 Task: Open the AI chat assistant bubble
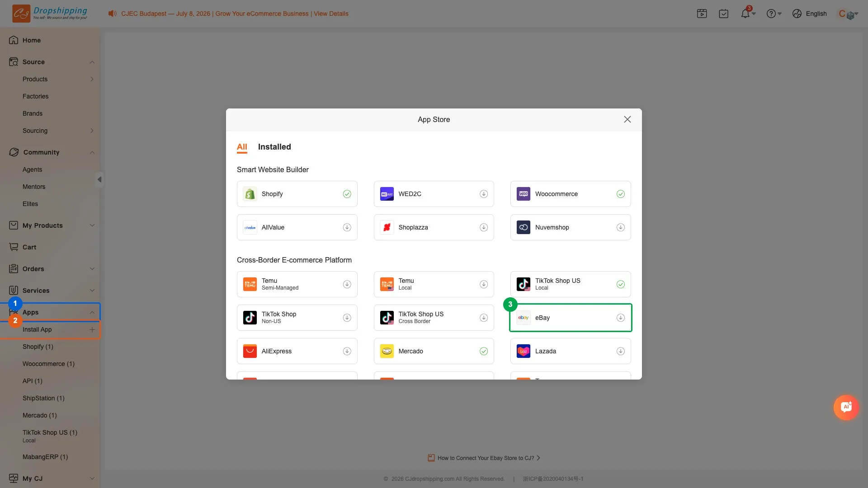click(846, 407)
